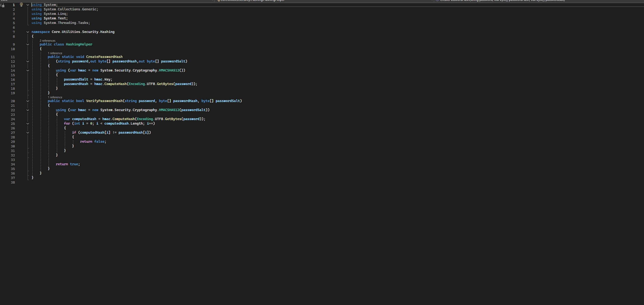Collapse the using directives block
Viewport: 644px width, 305px height.
28,5
